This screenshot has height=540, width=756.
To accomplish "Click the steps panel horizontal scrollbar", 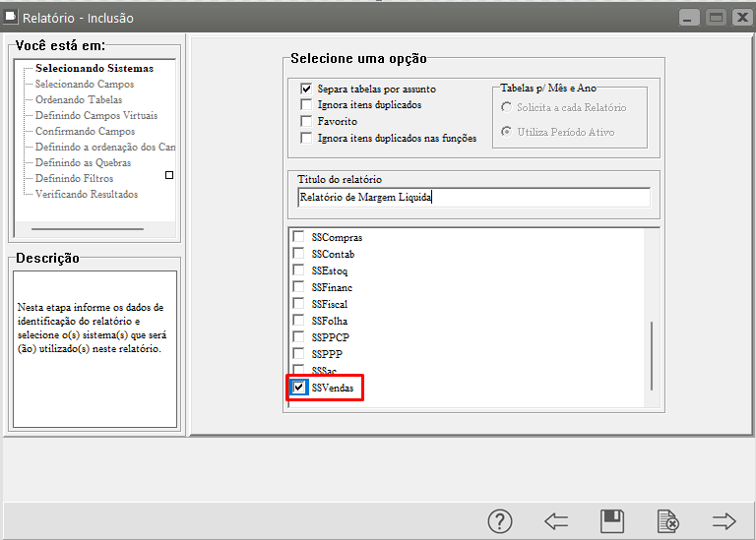I will [x=88, y=229].
